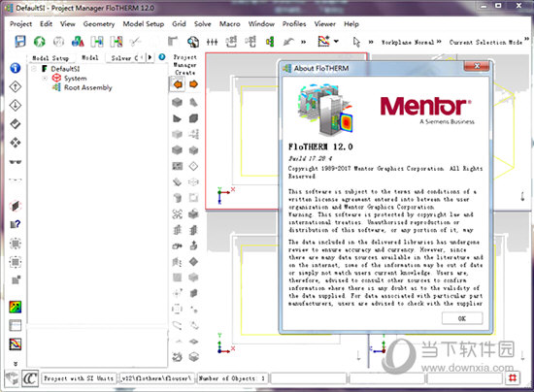Image resolution: width=534 pixels, height=392 pixels.
Task: Click OK in the About FloTHERM dialog
Action: 462,318
